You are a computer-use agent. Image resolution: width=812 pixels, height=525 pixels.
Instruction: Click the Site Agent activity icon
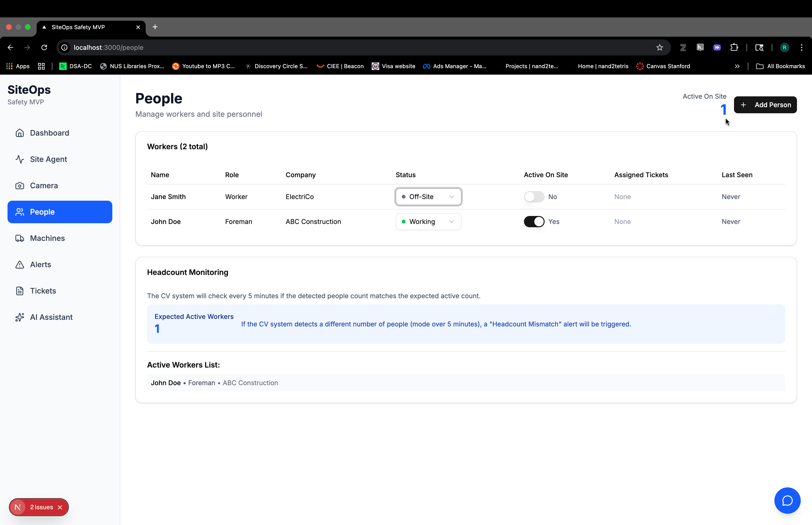pyautogui.click(x=20, y=159)
